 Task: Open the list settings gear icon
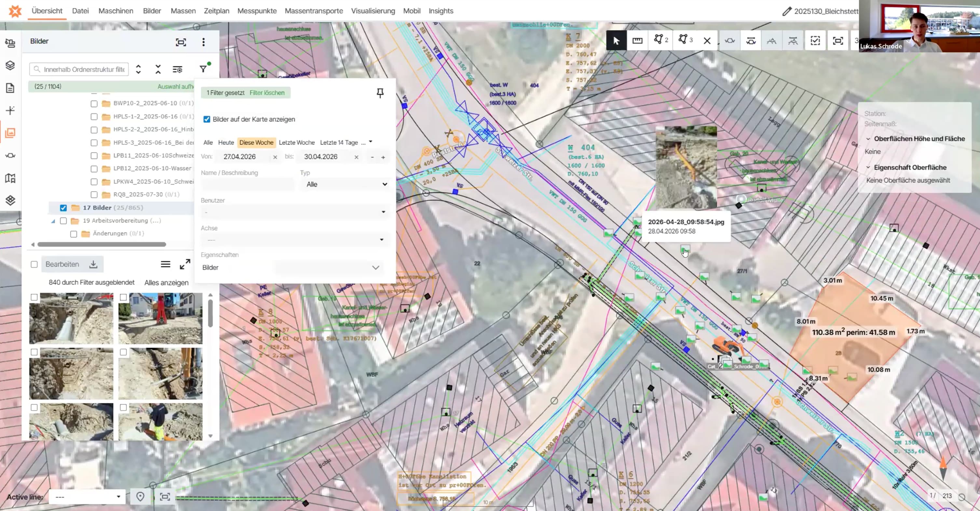tap(177, 69)
